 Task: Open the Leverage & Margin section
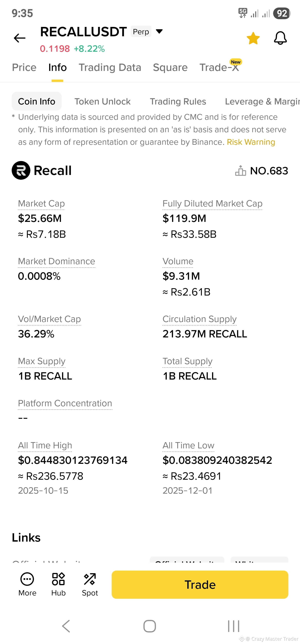coord(262,102)
